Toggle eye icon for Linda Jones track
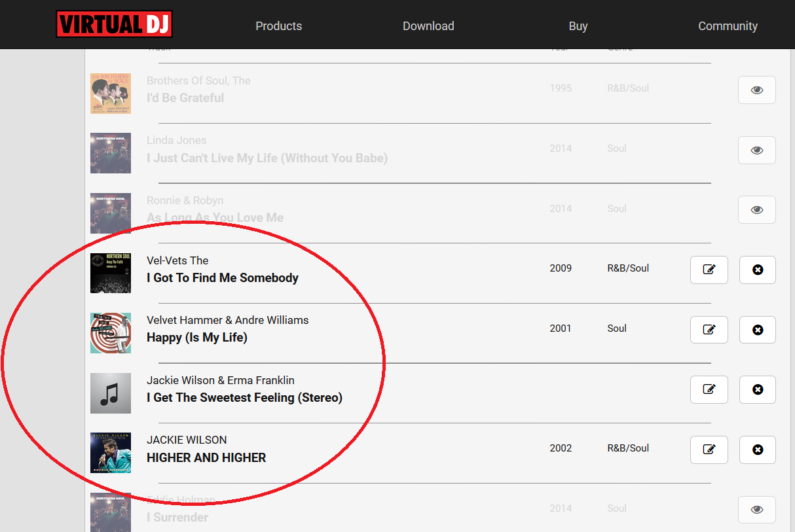Screen dimensions: 795x532 (x=757, y=151)
